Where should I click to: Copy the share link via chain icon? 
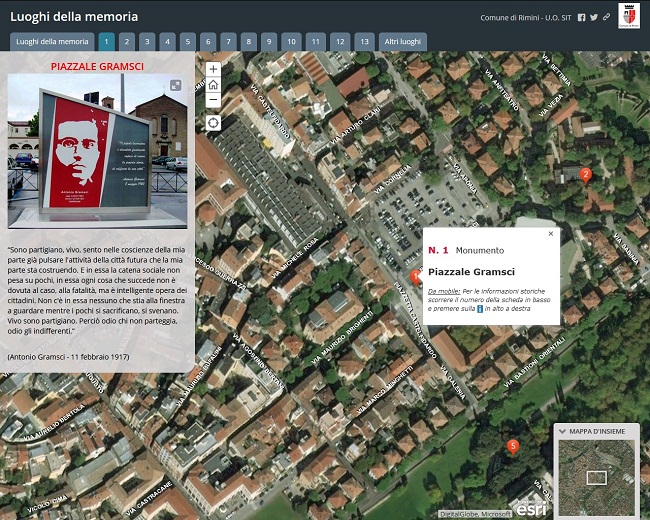pyautogui.click(x=606, y=17)
